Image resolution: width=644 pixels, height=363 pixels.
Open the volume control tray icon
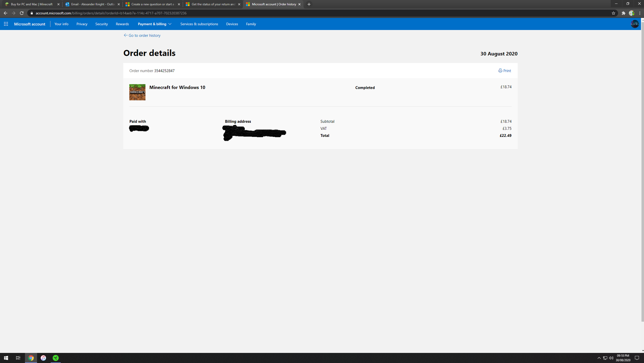click(611, 358)
